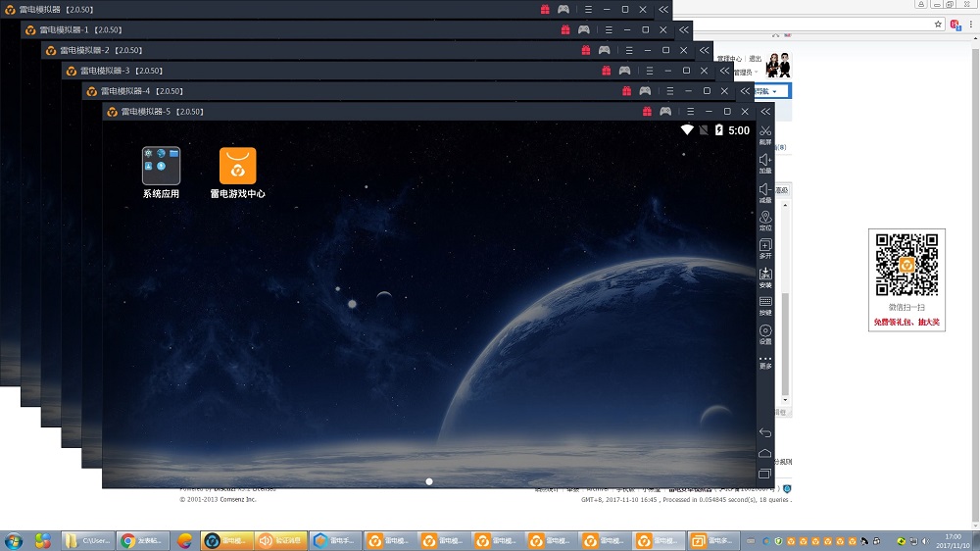Click the 退出 logout link on the web page

pyautogui.click(x=755, y=59)
